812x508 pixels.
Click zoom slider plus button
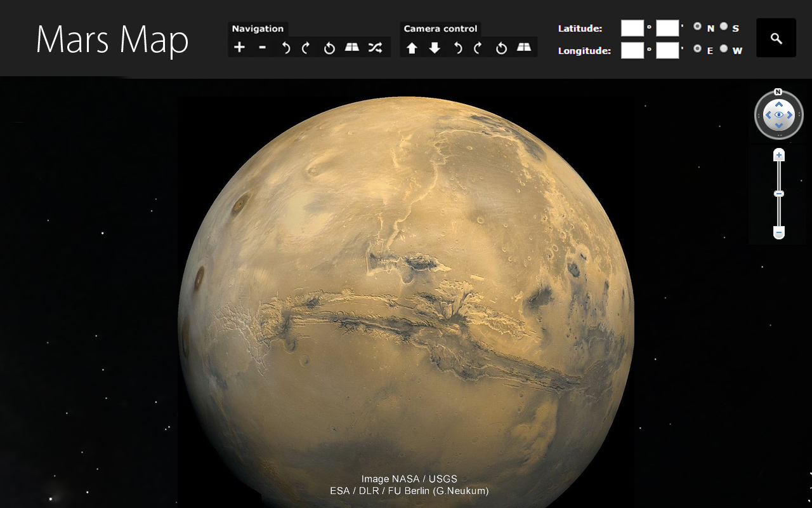pyautogui.click(x=779, y=156)
